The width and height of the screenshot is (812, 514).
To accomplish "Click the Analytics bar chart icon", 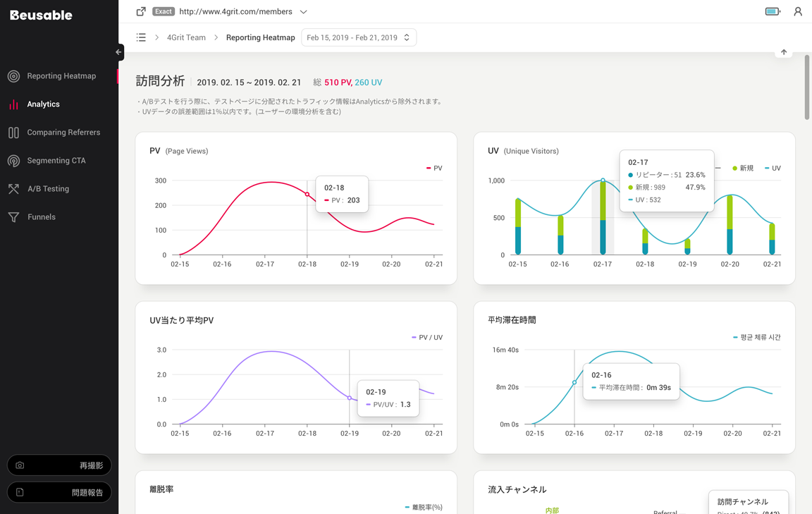I will click(14, 104).
